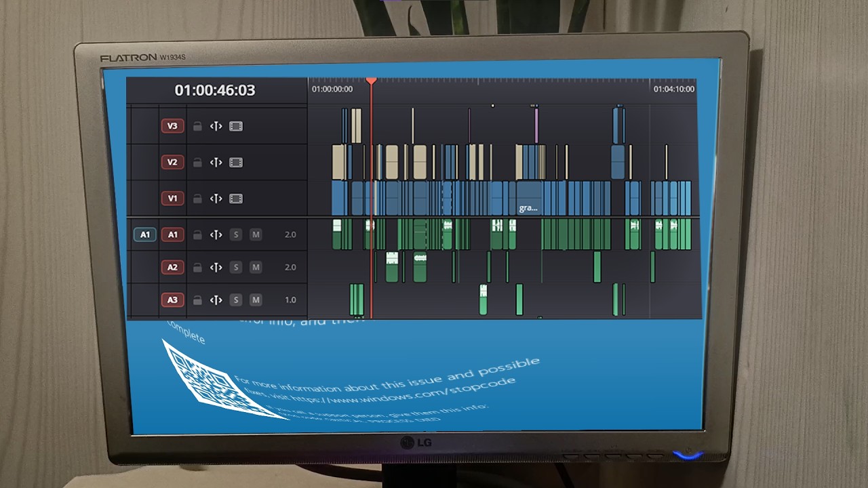
Task: Click the 1.0 channel value on A3
Action: click(290, 300)
